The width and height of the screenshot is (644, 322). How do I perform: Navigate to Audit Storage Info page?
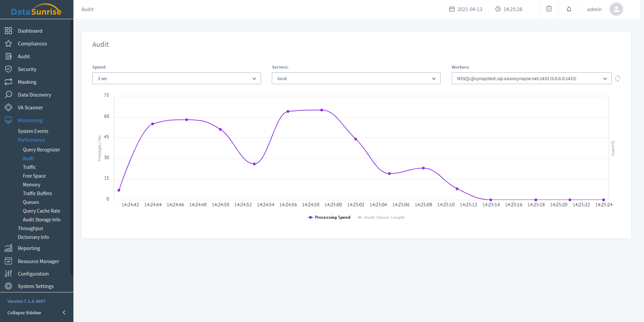pos(42,220)
